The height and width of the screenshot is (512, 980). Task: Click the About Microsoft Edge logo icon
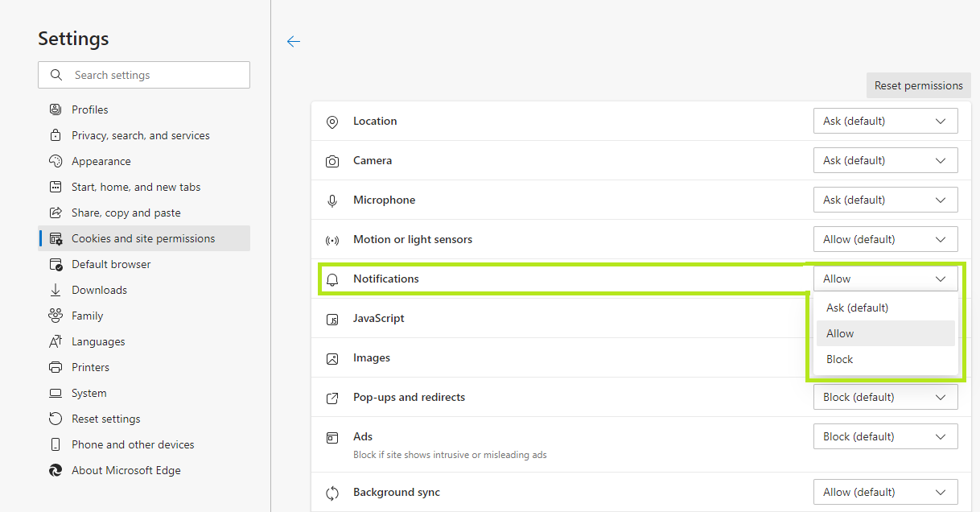click(x=56, y=470)
